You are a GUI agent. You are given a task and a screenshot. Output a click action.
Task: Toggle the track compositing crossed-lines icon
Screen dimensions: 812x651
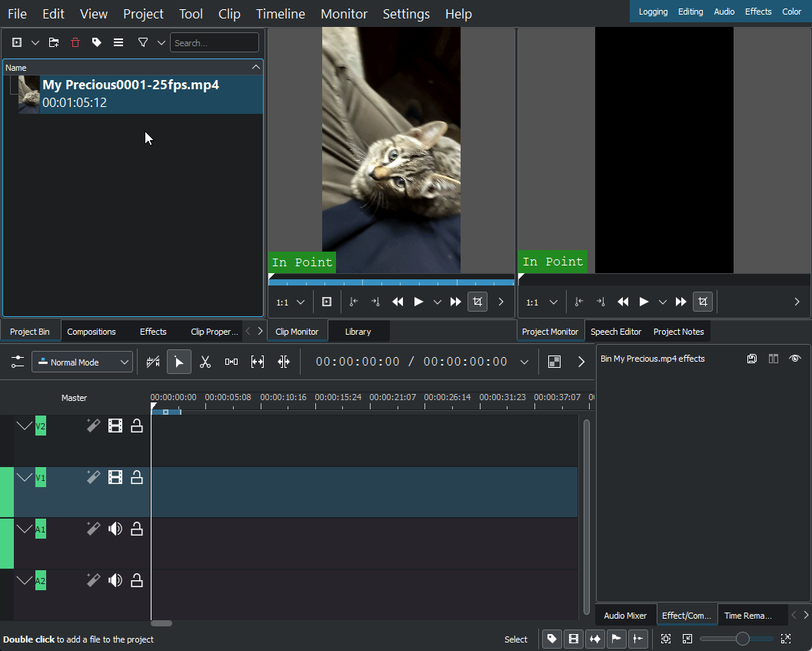[x=153, y=362]
